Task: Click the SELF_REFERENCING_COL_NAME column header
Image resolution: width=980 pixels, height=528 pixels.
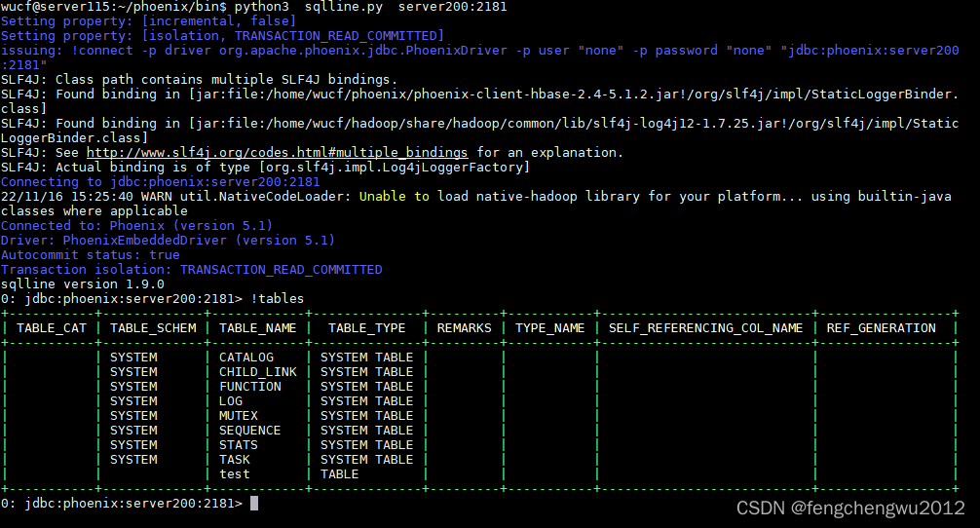Action: (705, 328)
